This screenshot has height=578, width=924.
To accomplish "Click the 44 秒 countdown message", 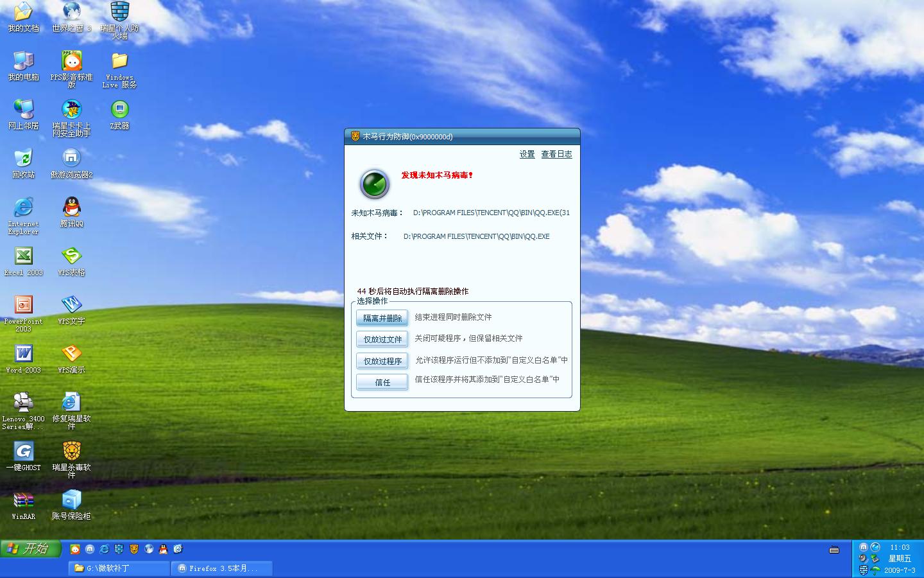I will pos(413,291).
